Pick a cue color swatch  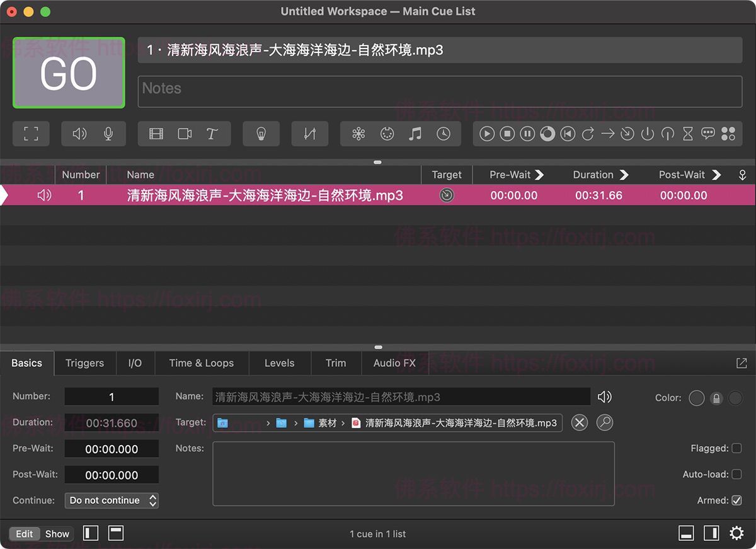pyautogui.click(x=697, y=398)
